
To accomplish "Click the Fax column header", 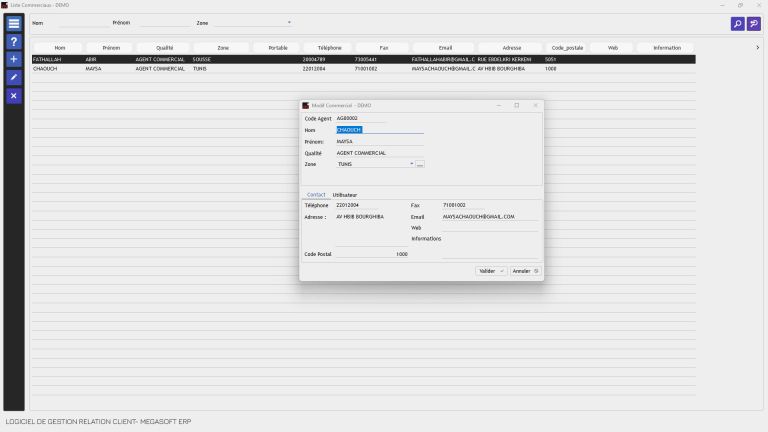I will [x=384, y=48].
